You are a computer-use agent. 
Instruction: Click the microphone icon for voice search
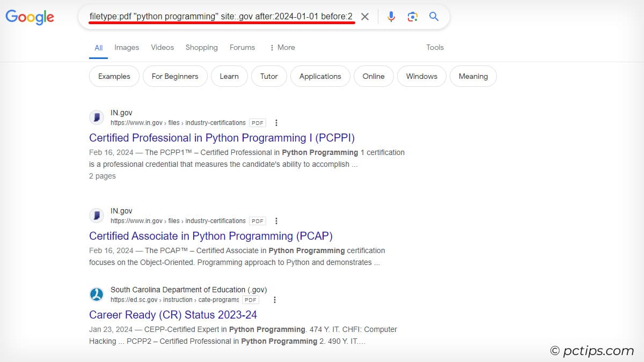click(x=391, y=17)
